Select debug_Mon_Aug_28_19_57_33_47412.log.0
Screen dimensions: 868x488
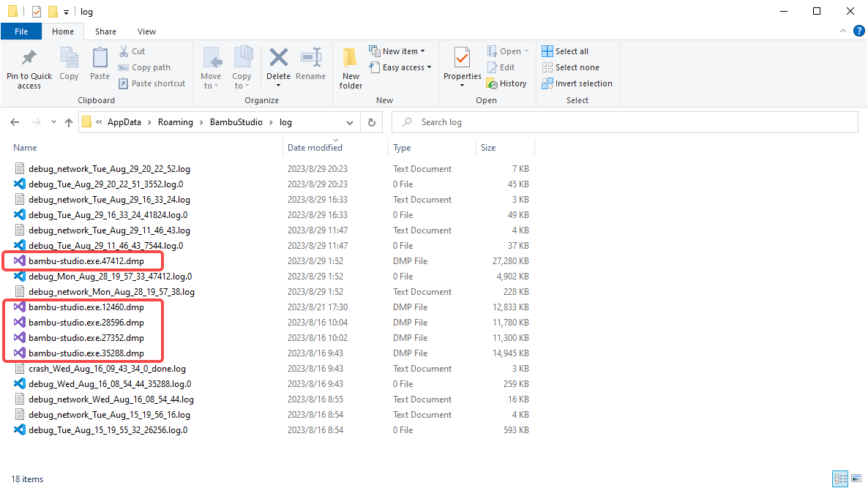point(111,277)
